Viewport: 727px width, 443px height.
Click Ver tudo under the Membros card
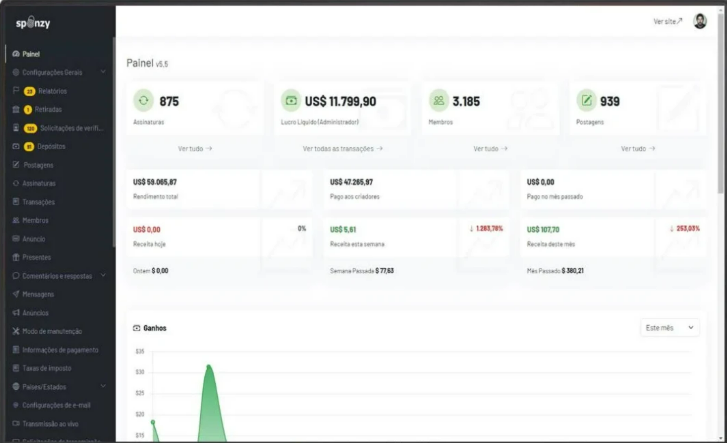(x=490, y=148)
